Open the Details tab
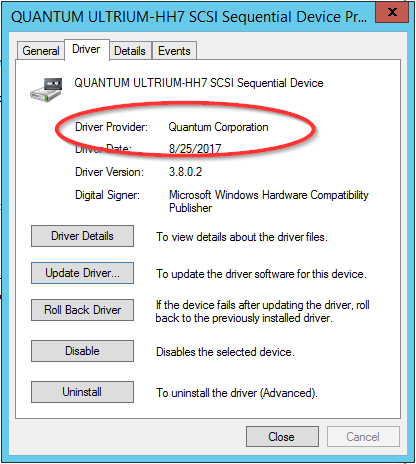Image resolution: width=416 pixels, height=464 pixels. point(130,51)
